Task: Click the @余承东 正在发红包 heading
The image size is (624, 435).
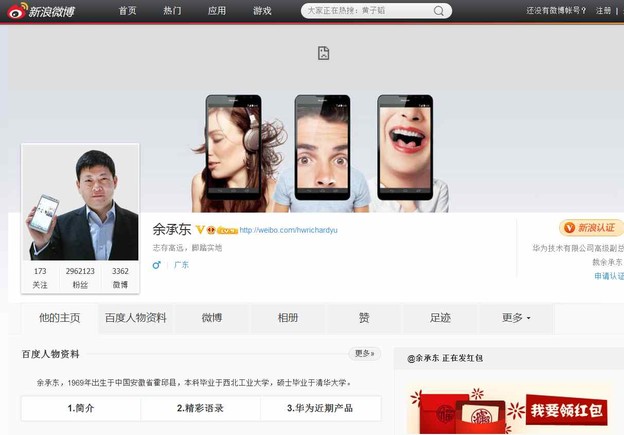Action: (x=445, y=358)
